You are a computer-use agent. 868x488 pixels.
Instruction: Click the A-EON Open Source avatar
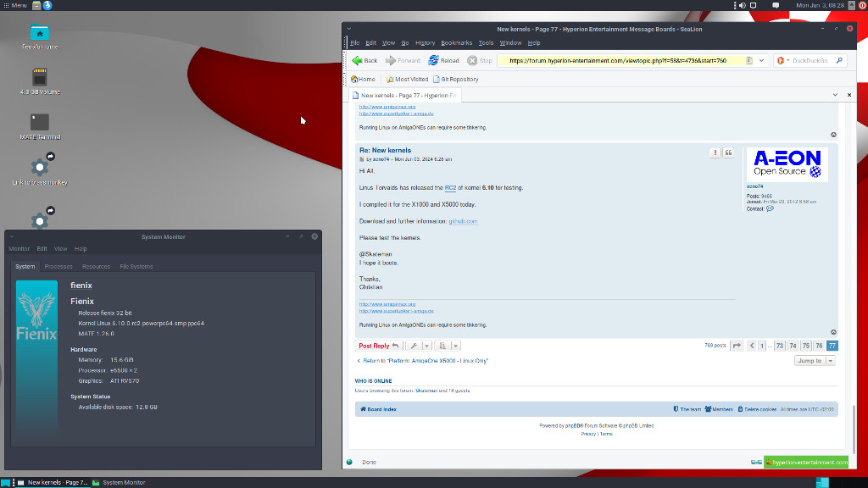click(787, 164)
